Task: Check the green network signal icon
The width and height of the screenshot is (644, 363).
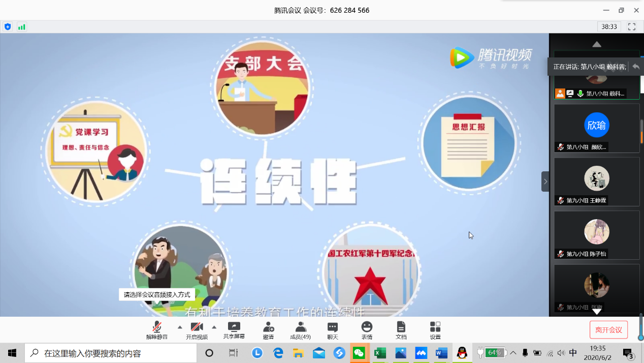Action: click(x=21, y=26)
